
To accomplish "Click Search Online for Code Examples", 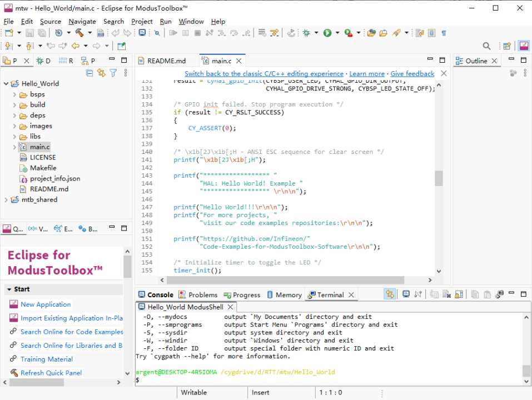I will tap(72, 332).
